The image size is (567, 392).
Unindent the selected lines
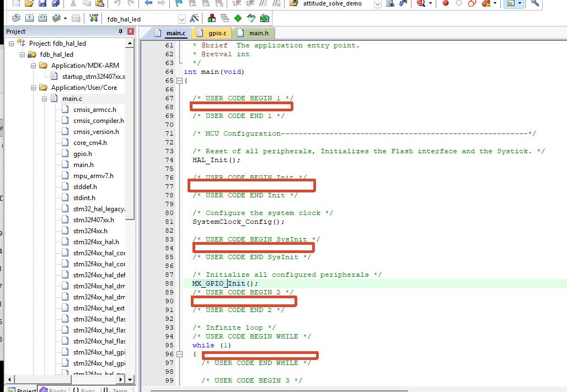(250, 3)
